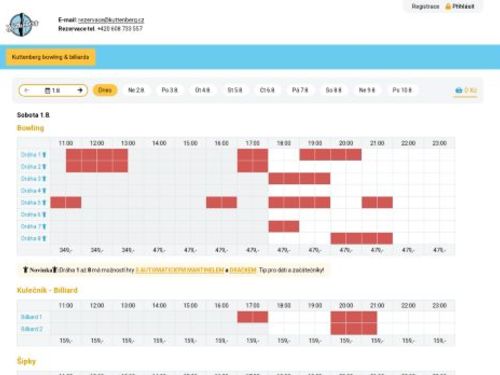Viewport: 500px width, 375px height.
Task: Click the Přihlásit login button
Action: [x=460, y=6]
